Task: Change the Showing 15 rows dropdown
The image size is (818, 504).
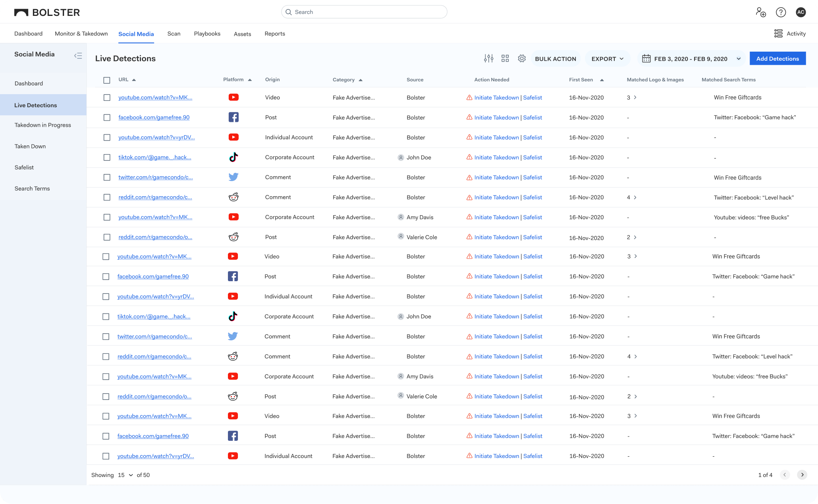Action: [x=125, y=475]
